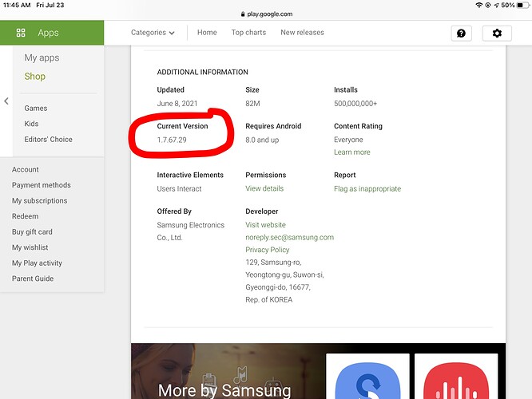
Task: Select Shop in sidebar
Action: [35, 77]
